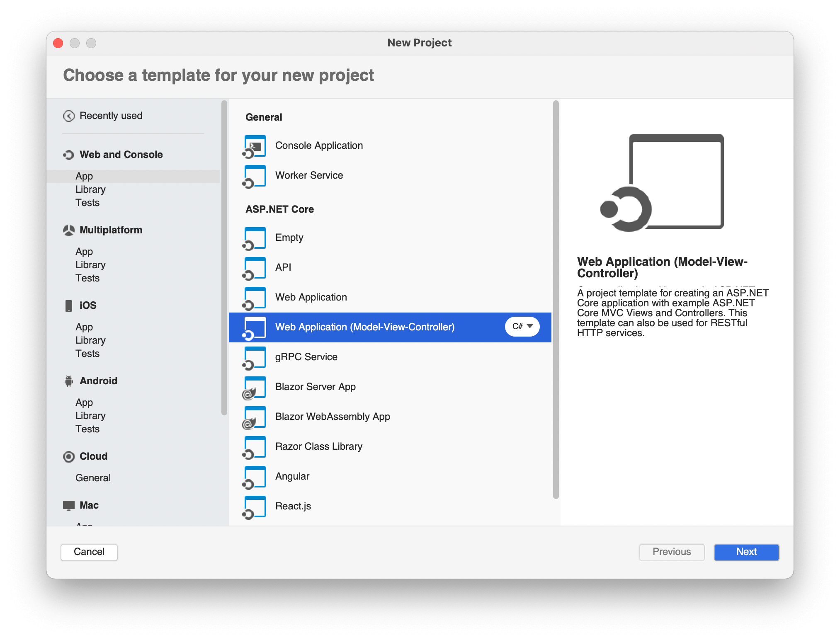Click the large template preview image
The width and height of the screenshot is (840, 640).
(662, 183)
